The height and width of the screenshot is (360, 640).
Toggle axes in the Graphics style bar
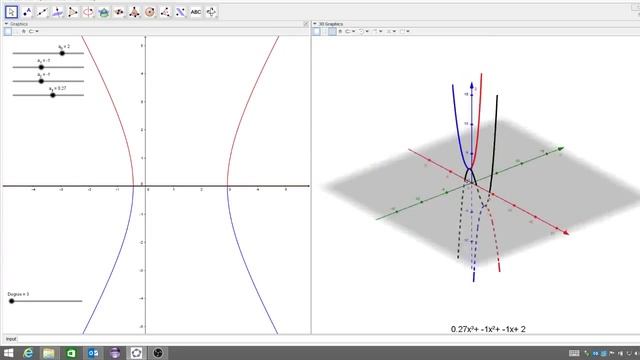tap(8, 31)
